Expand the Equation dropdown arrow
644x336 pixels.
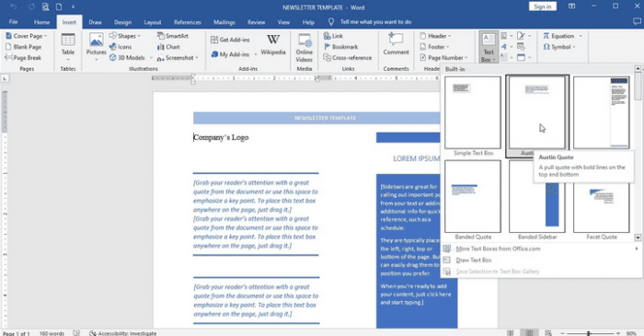click(x=581, y=36)
